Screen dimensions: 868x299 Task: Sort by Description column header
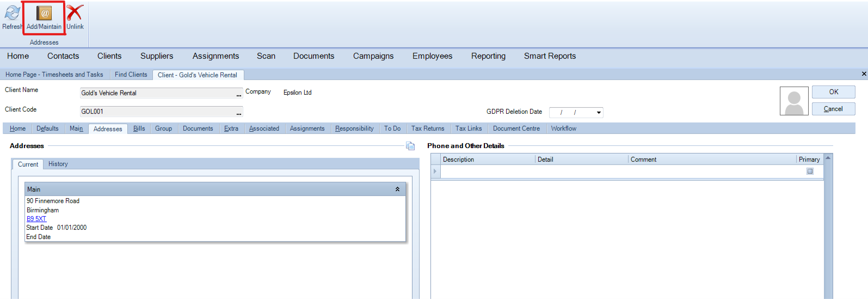point(488,160)
